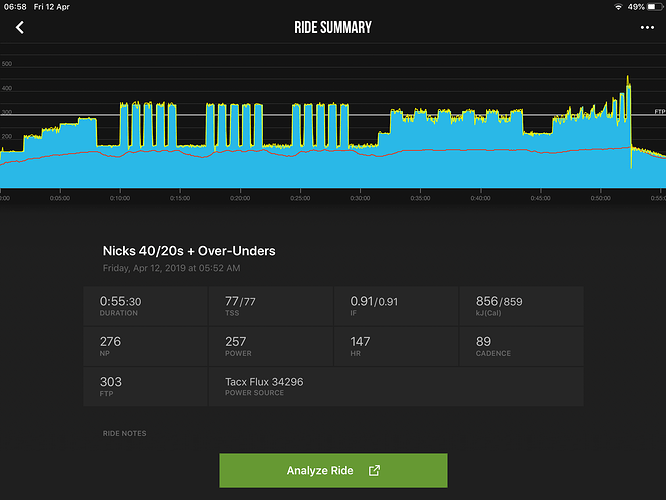Tap the external link icon on Analyze Ride
The width and height of the screenshot is (666, 500).
pyautogui.click(x=374, y=470)
